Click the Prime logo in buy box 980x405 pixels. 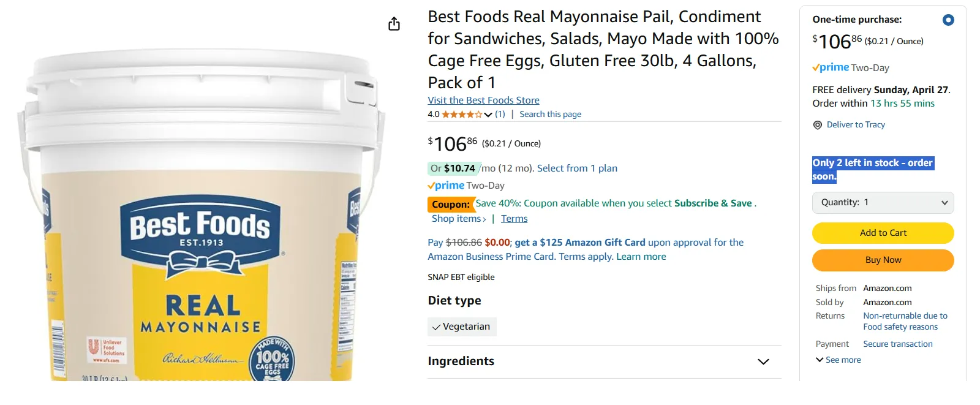click(x=831, y=67)
